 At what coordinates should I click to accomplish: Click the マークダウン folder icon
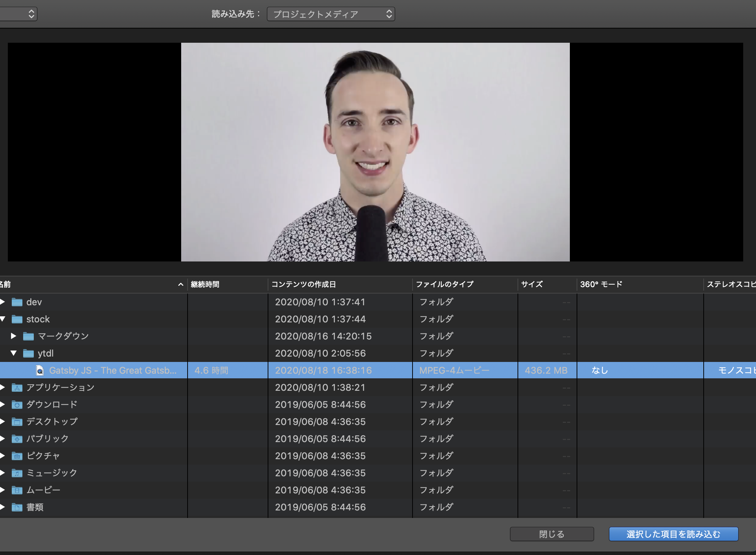(x=28, y=336)
